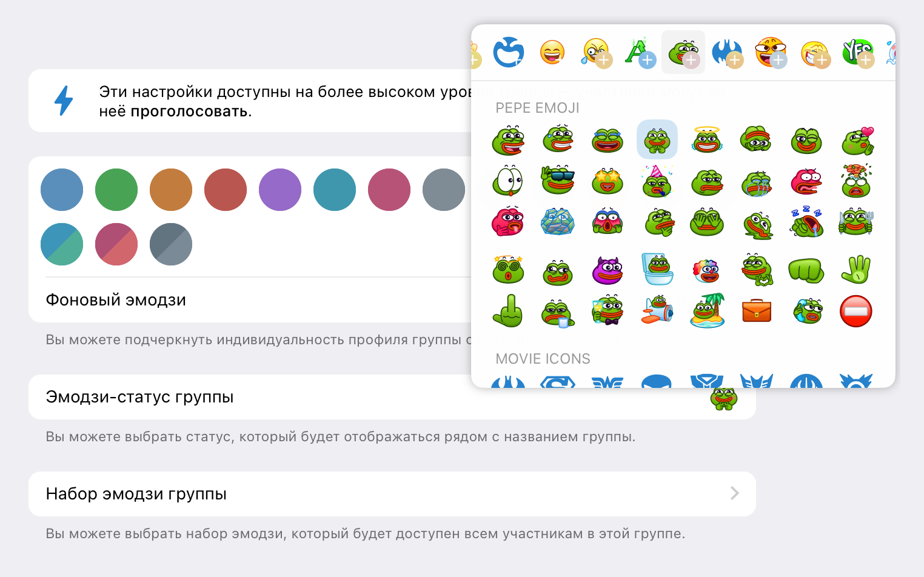924x577 pixels.
Task: Select Pepe with party hat emoji
Action: coord(657,181)
